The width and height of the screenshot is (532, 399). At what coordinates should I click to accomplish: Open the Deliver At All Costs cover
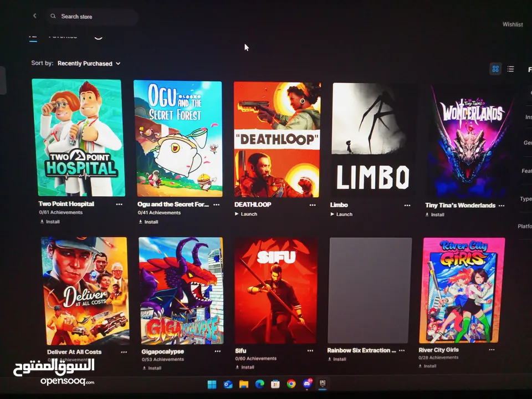point(85,290)
